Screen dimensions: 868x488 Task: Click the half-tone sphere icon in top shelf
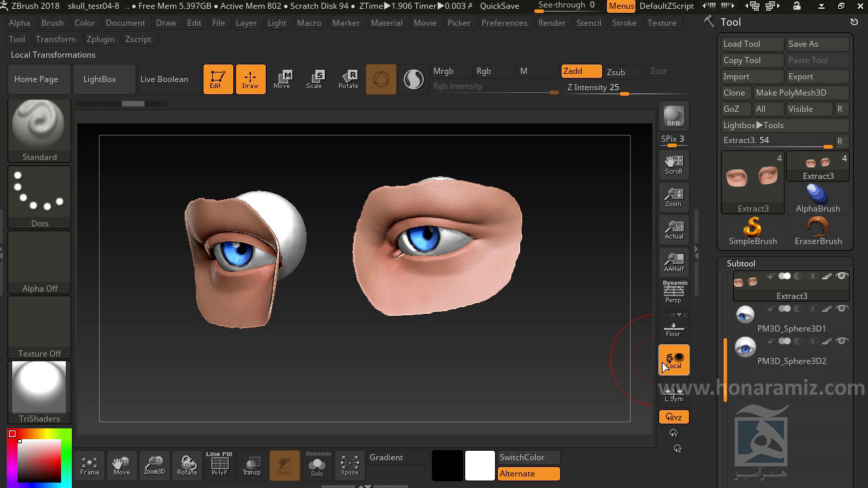click(x=413, y=79)
